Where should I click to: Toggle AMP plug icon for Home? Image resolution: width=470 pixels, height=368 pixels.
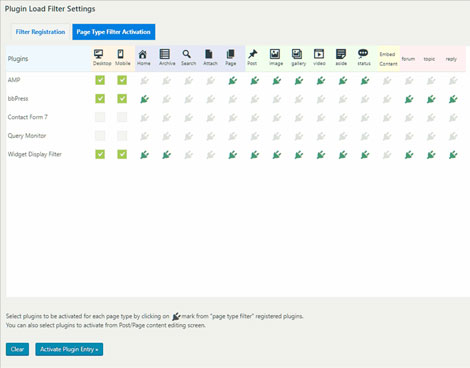click(144, 81)
